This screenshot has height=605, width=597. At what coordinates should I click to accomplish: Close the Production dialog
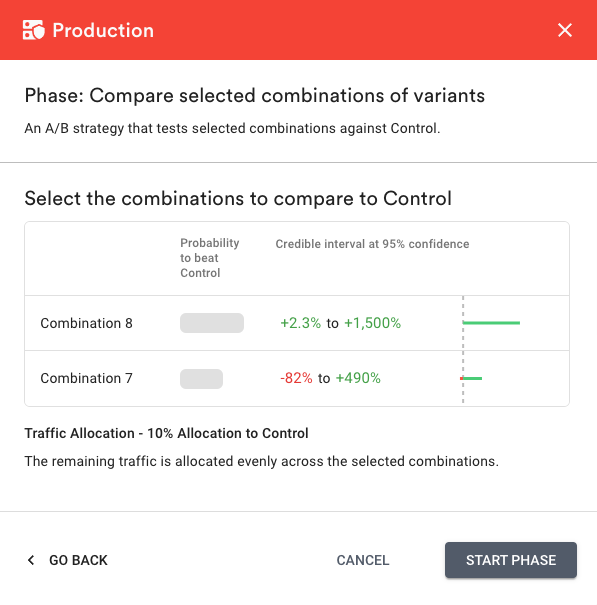coord(565,30)
